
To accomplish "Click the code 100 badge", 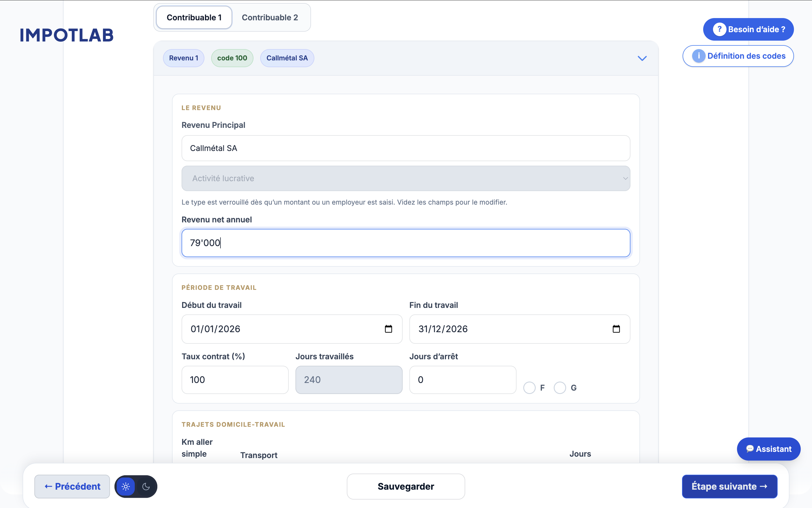I will pos(232,58).
